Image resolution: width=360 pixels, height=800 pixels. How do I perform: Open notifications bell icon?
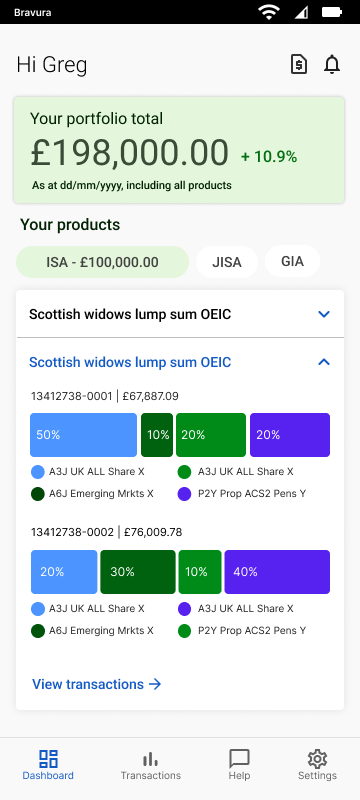coord(332,65)
